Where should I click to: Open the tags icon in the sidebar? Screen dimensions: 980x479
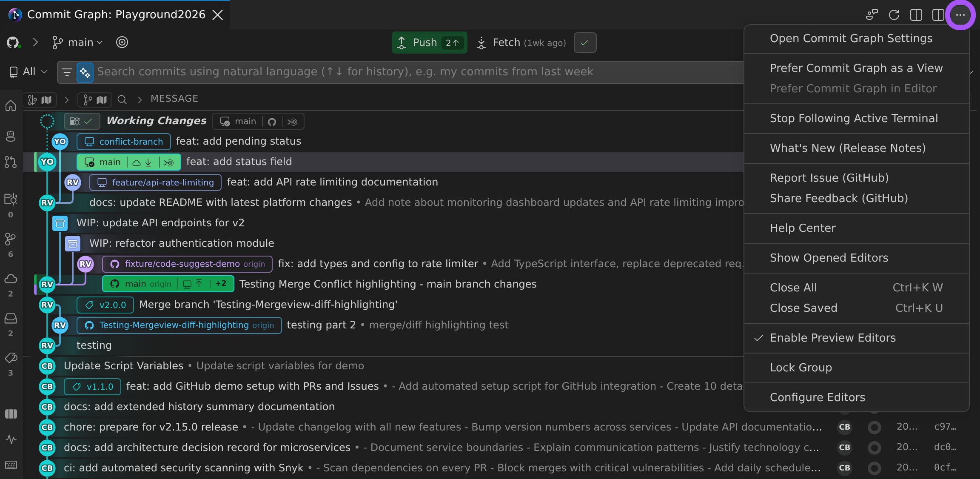[x=11, y=358]
